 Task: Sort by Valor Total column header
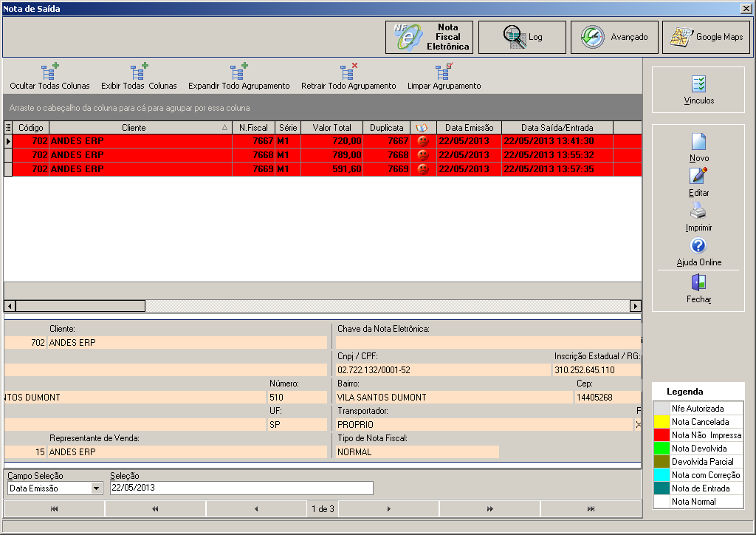point(331,128)
